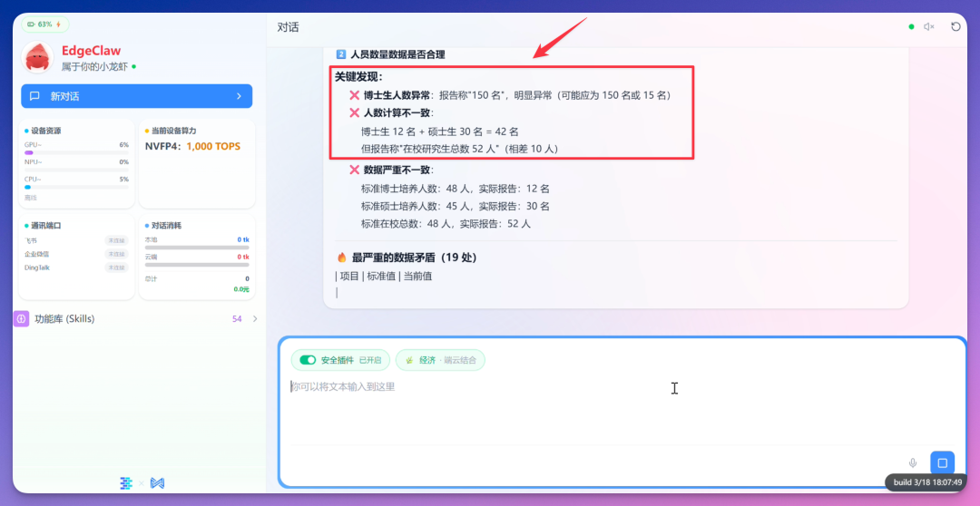This screenshot has width=980, height=506.
Task: Click the 0.0元 total cost value
Action: coord(241,289)
